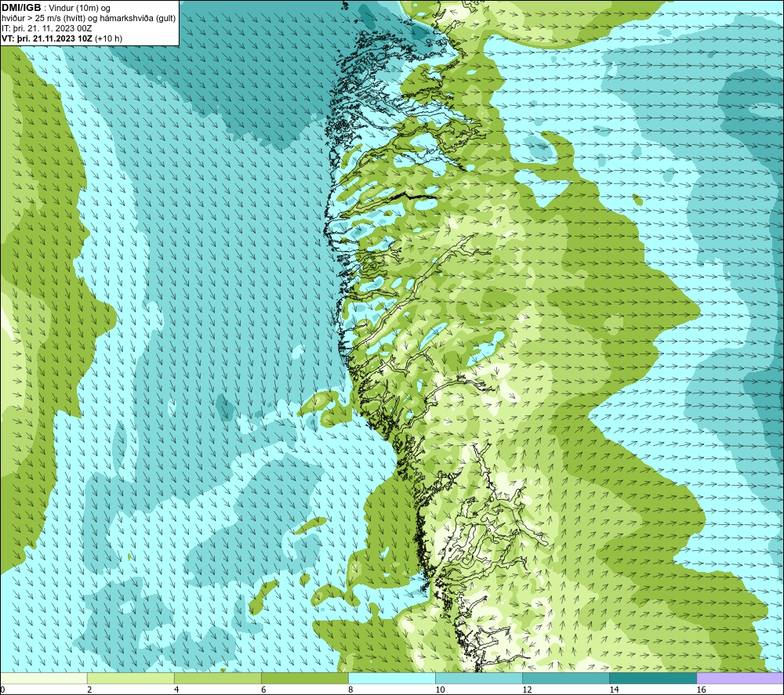
Task: Click the legend tick label '10'
Action: [440, 690]
